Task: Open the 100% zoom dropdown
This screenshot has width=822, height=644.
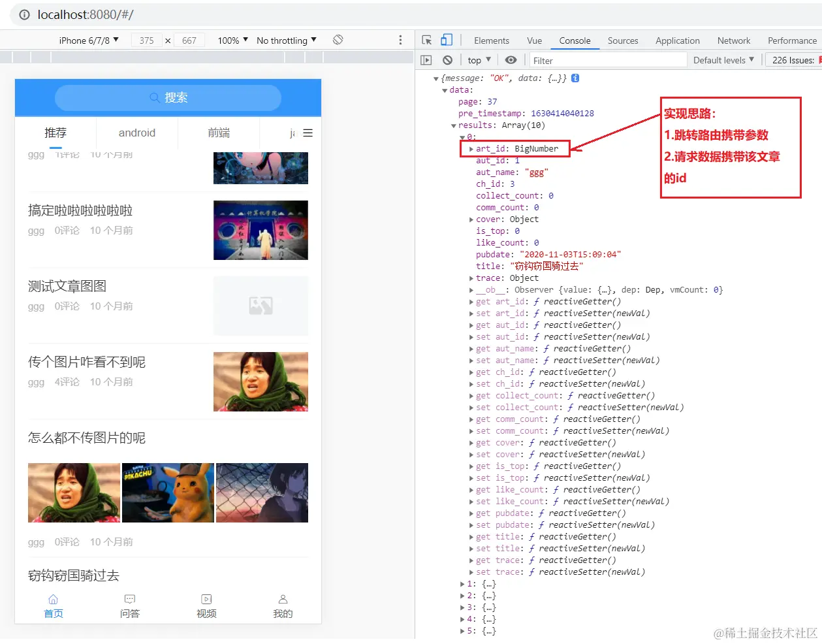Action: 233,40
